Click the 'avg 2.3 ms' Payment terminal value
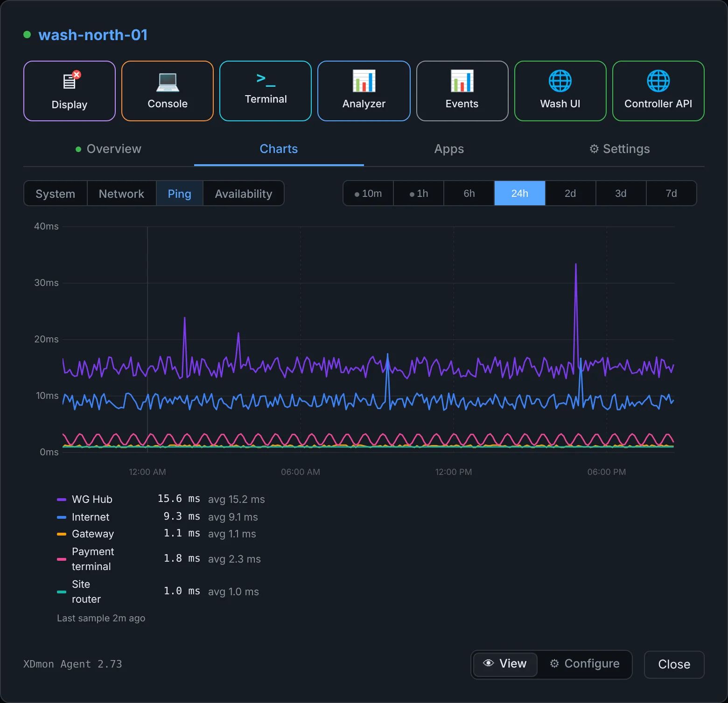 [234, 559]
